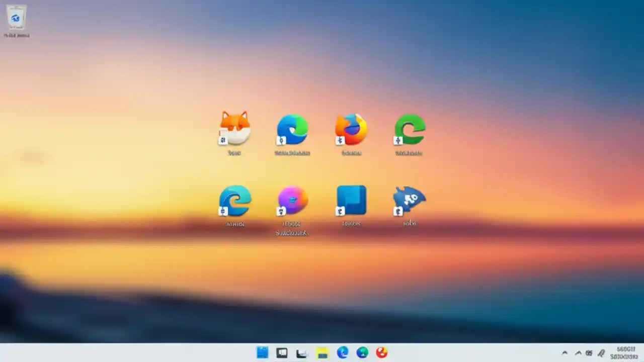The width and height of the screenshot is (644, 362).
Task: Open the green globe browser on the taskbar
Action: [x=362, y=352]
